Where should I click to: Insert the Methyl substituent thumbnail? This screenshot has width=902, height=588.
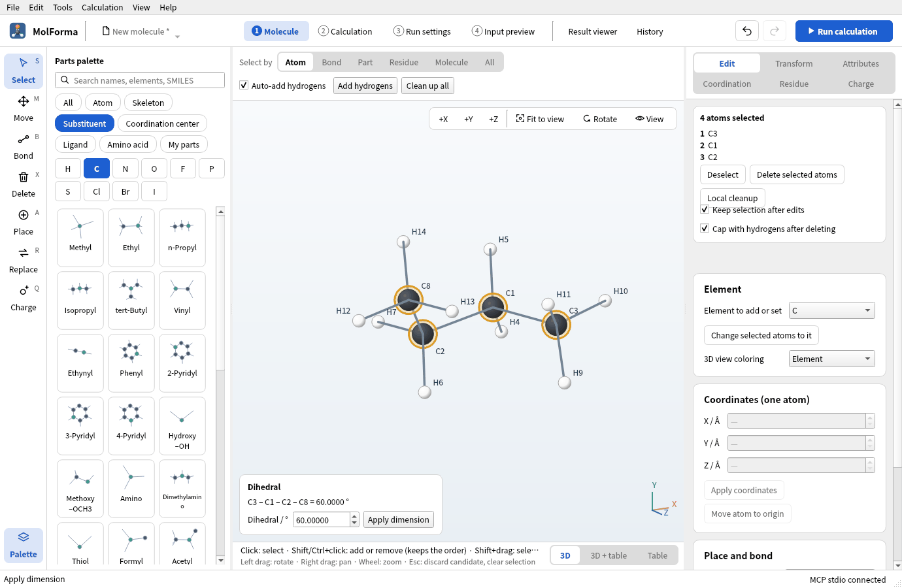click(x=80, y=237)
